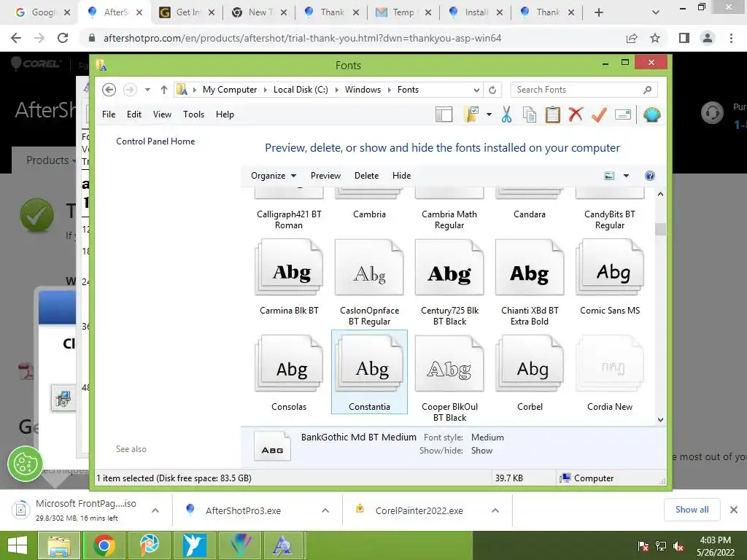Go up one folder level
The image size is (747, 560).
(x=164, y=90)
